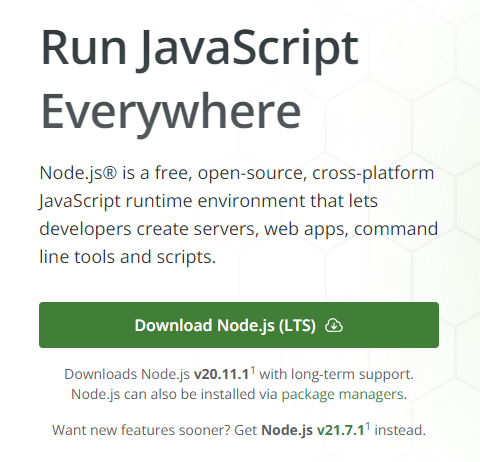The height and width of the screenshot is (462, 480).
Task: Click "JavaScript runtime environment that lets" line
Action: [x=208, y=201]
